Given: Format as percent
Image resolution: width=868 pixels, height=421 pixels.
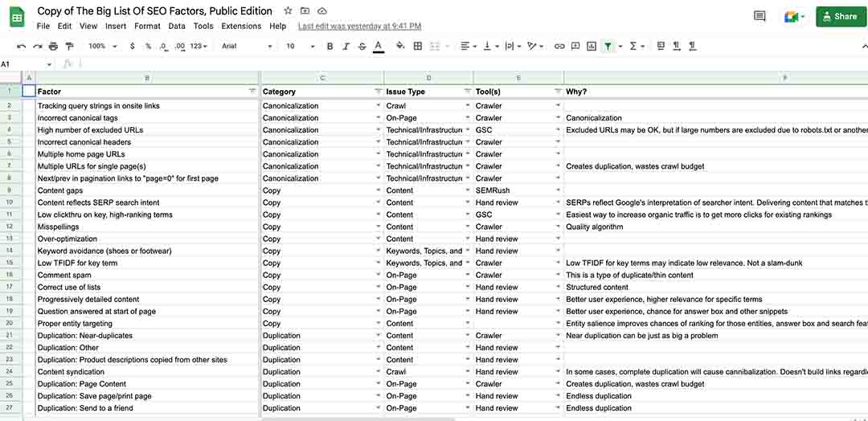Looking at the screenshot, I should [149, 47].
